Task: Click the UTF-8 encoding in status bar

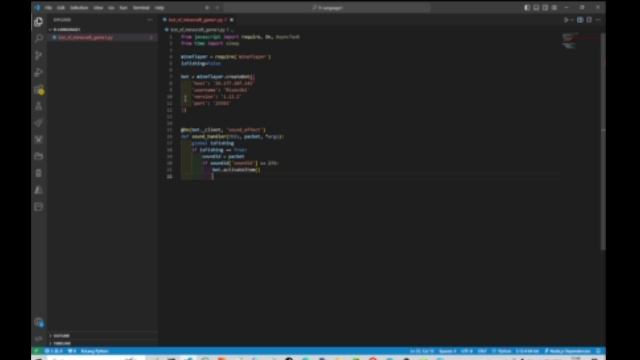Action: [467, 351]
